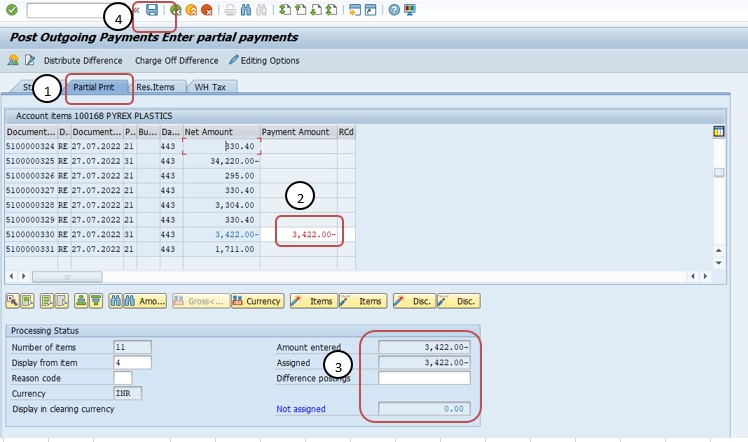Click the Currency button

click(x=258, y=301)
